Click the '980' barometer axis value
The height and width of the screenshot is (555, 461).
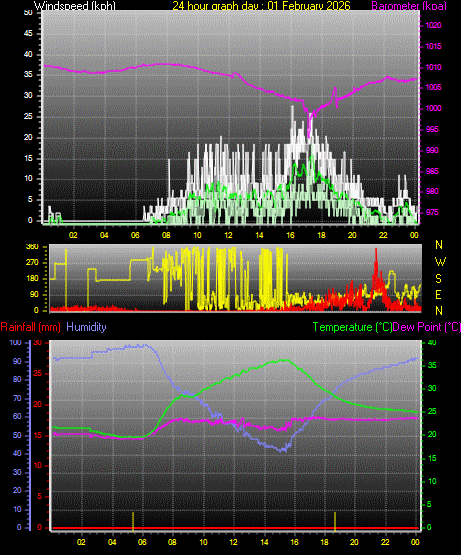432,191
